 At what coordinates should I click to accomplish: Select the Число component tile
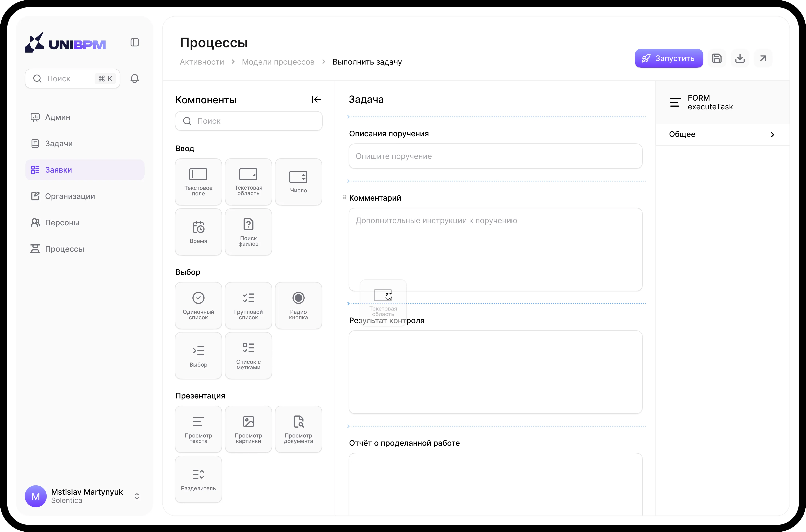298,182
